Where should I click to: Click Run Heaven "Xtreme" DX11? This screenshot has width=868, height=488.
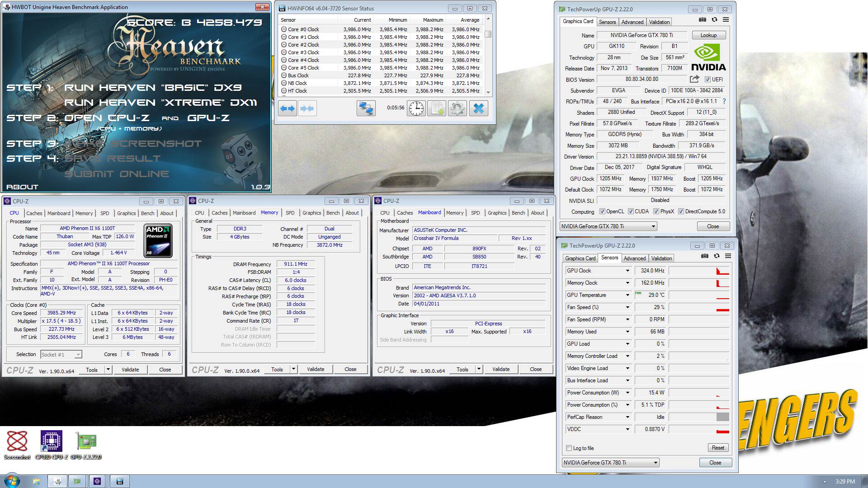[x=160, y=103]
